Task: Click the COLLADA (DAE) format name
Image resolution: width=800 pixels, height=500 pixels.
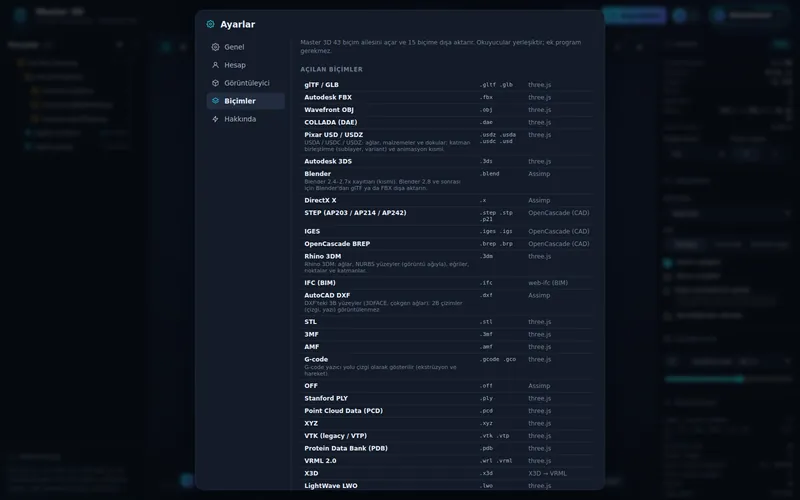Action: click(x=331, y=122)
